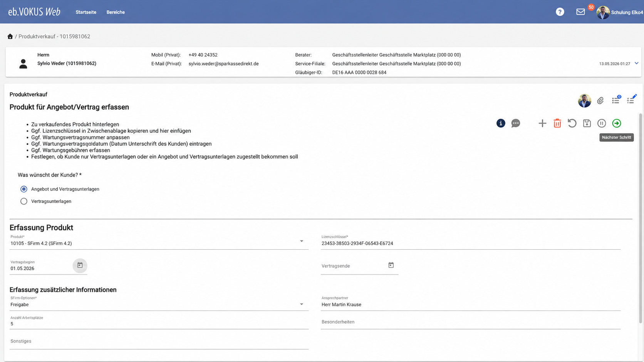The image size is (644, 362).
Task: Go to home via breadcrumb house icon
Action: 10,36
